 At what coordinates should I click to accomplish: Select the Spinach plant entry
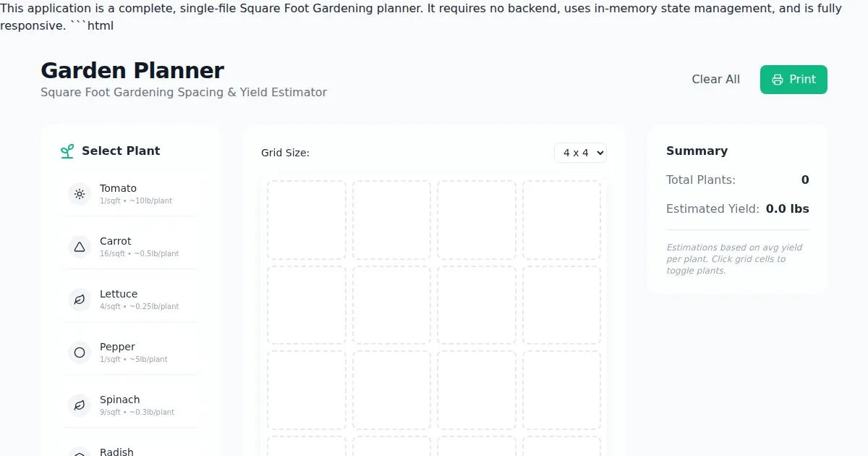coord(130,405)
